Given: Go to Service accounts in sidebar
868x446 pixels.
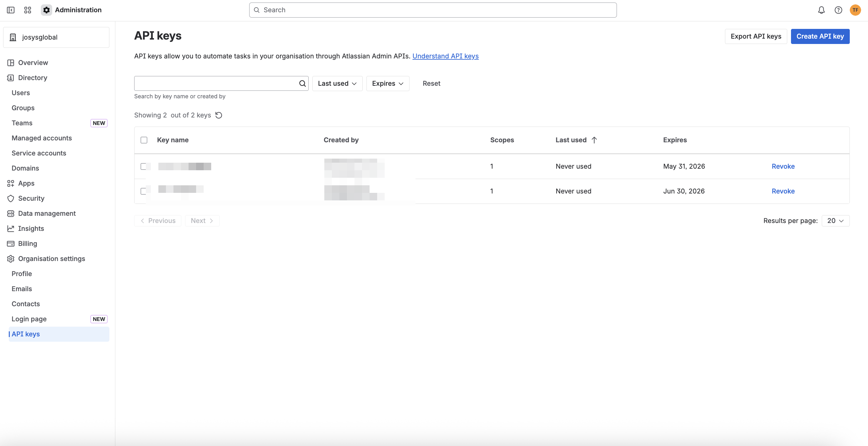Looking at the screenshot, I should coord(39,153).
